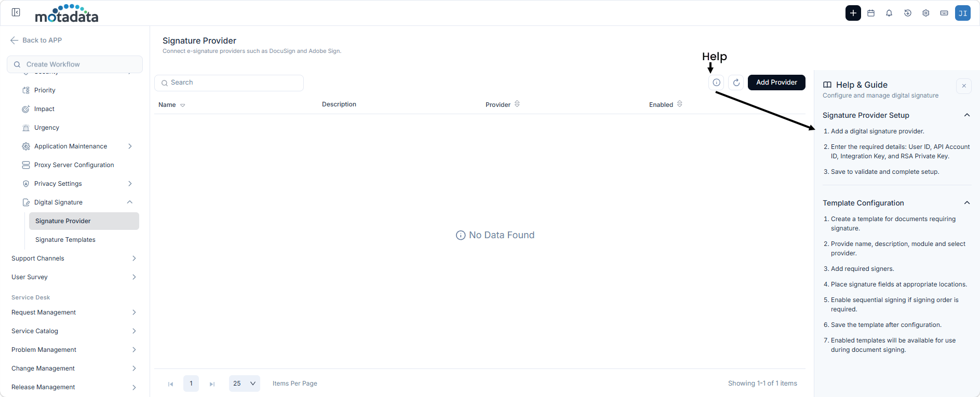Click Showing 1-1 of 1 items text
Viewport: 980px width, 397px height.
762,384
